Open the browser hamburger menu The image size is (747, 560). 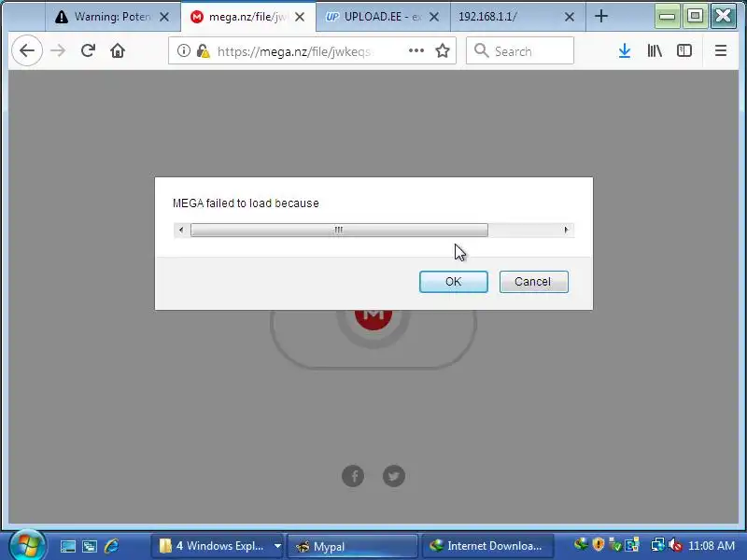point(721,50)
